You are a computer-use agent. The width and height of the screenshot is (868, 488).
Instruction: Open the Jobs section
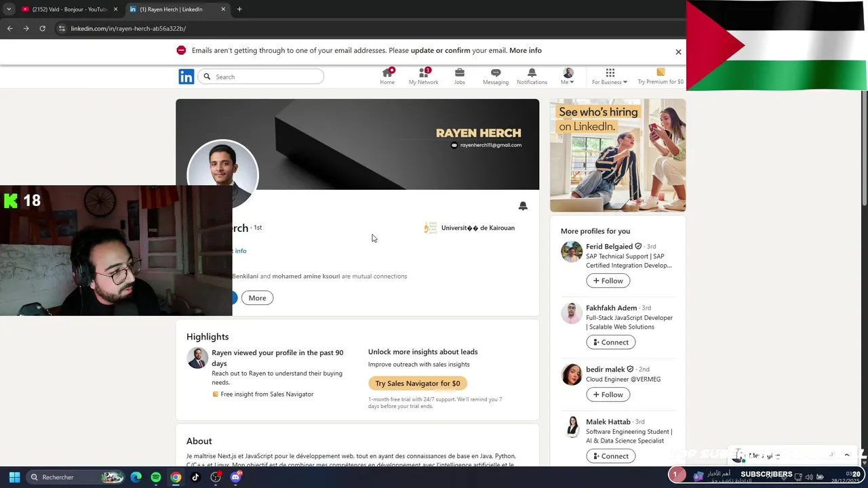coord(459,77)
